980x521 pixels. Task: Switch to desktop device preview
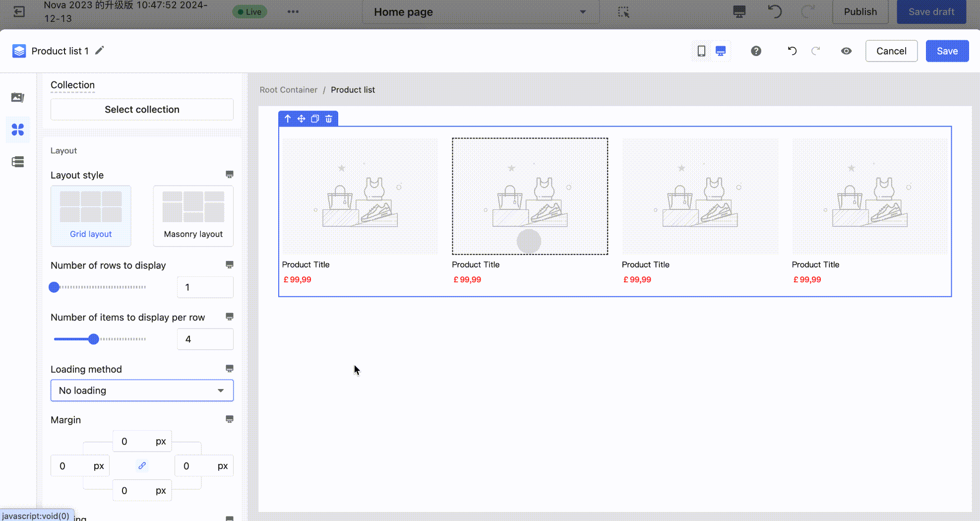[x=721, y=51]
